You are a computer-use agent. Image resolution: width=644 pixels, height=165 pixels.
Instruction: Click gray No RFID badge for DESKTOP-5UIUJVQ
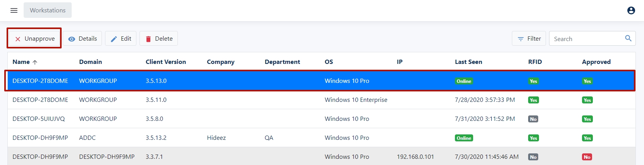point(533,119)
